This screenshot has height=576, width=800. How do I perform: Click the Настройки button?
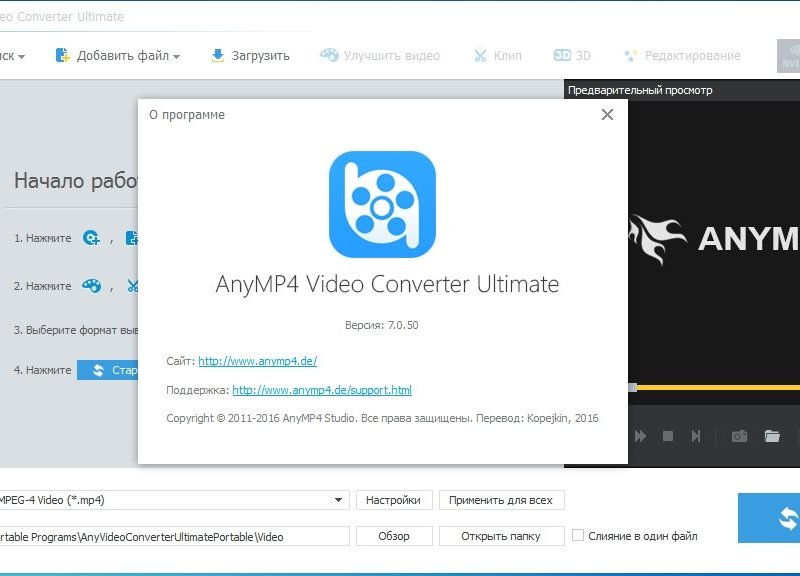(394, 500)
